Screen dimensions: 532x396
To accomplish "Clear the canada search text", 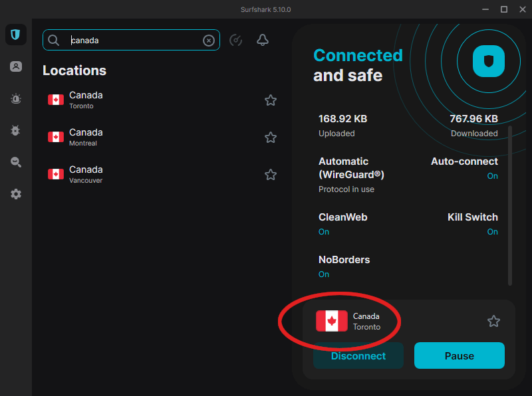I will [209, 41].
